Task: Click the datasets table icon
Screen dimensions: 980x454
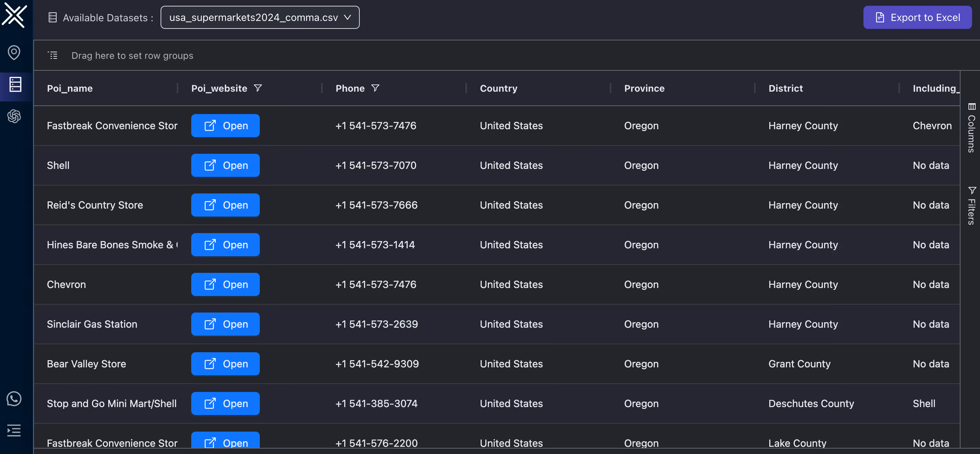Action: (53, 18)
